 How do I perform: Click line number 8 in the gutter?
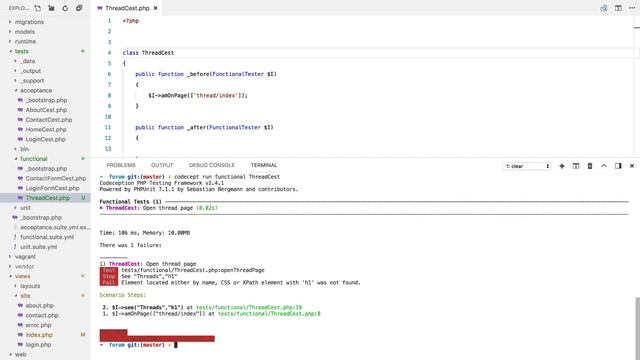[x=109, y=96]
